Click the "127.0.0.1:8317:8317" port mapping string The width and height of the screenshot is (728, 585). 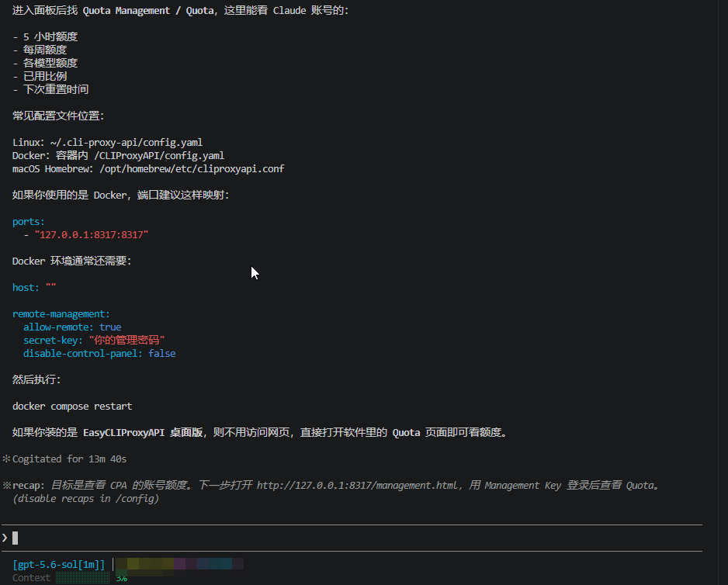(x=92, y=235)
